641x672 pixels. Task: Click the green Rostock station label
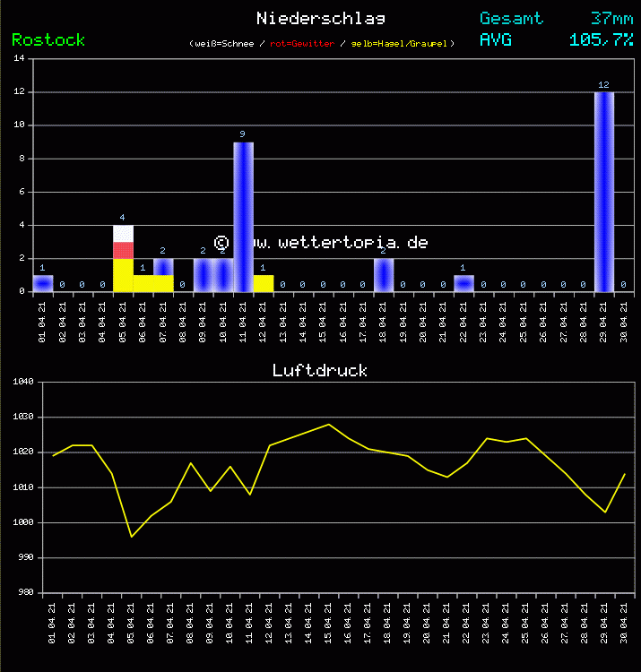click(48, 40)
